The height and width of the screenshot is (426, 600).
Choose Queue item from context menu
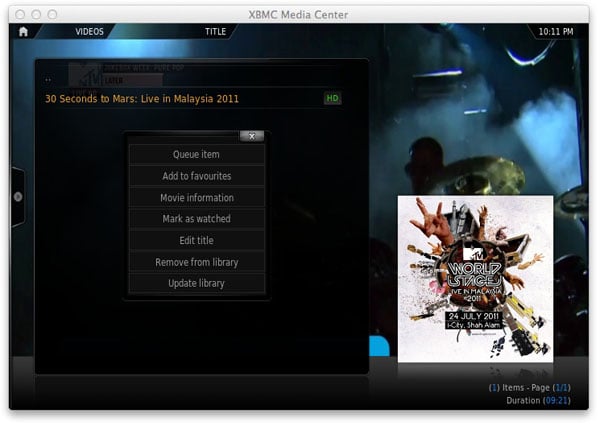click(x=196, y=154)
